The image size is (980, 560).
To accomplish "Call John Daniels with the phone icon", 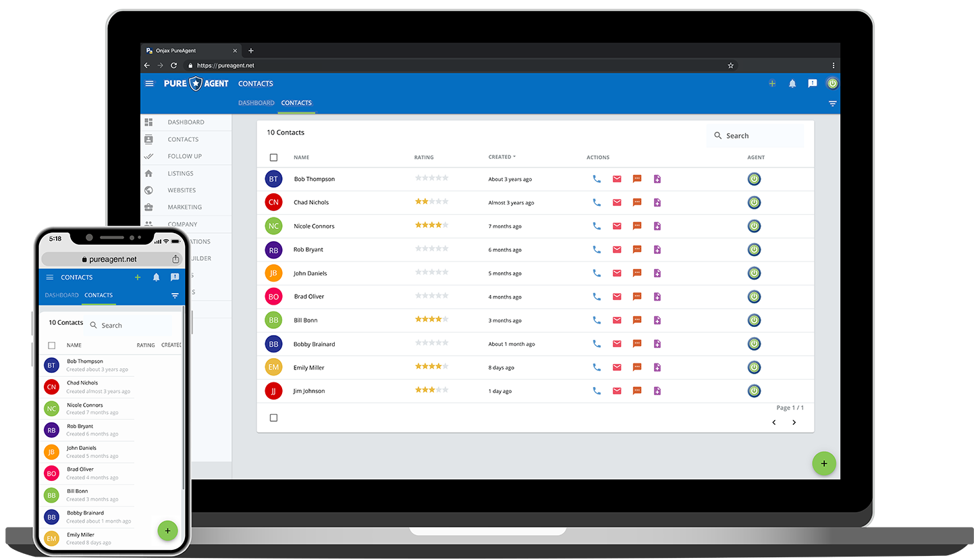I will [x=597, y=273].
